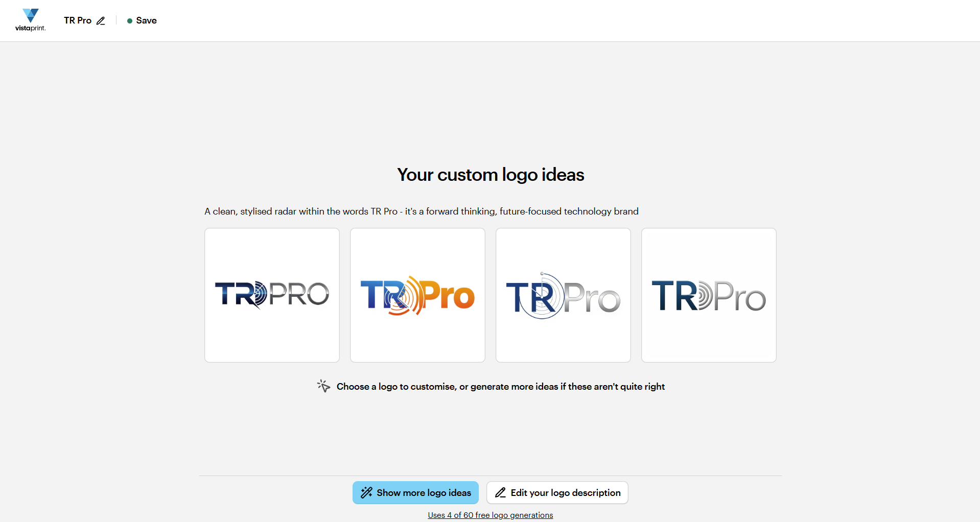Viewport: 980px width, 522px height.
Task: Click the TR Pro project name to rename it
Action: click(x=77, y=20)
